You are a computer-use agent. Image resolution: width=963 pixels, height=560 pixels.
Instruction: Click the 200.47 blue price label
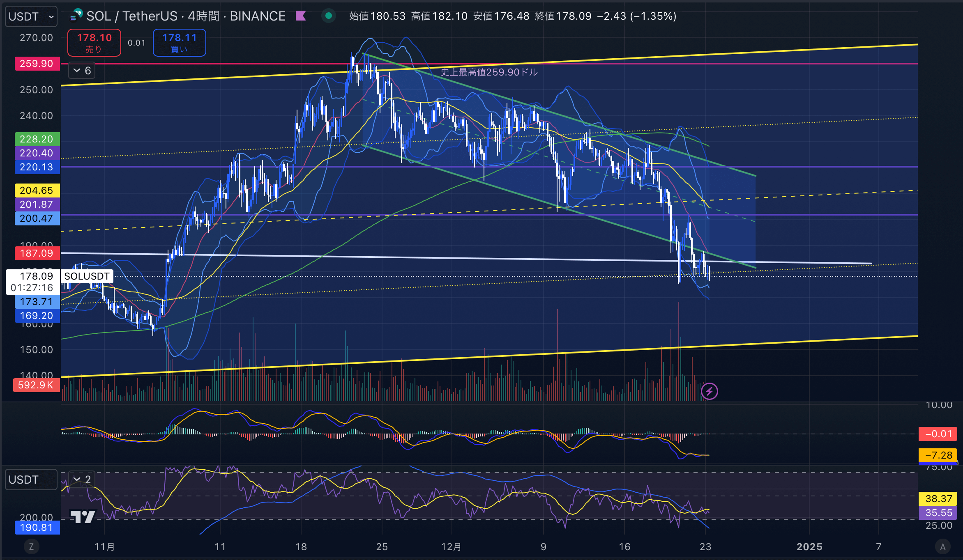pos(37,218)
